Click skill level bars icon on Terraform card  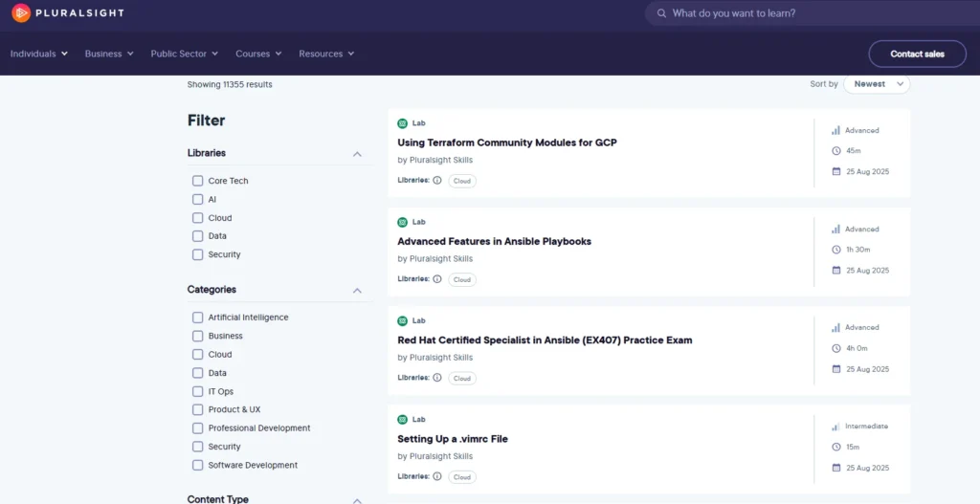coord(836,130)
